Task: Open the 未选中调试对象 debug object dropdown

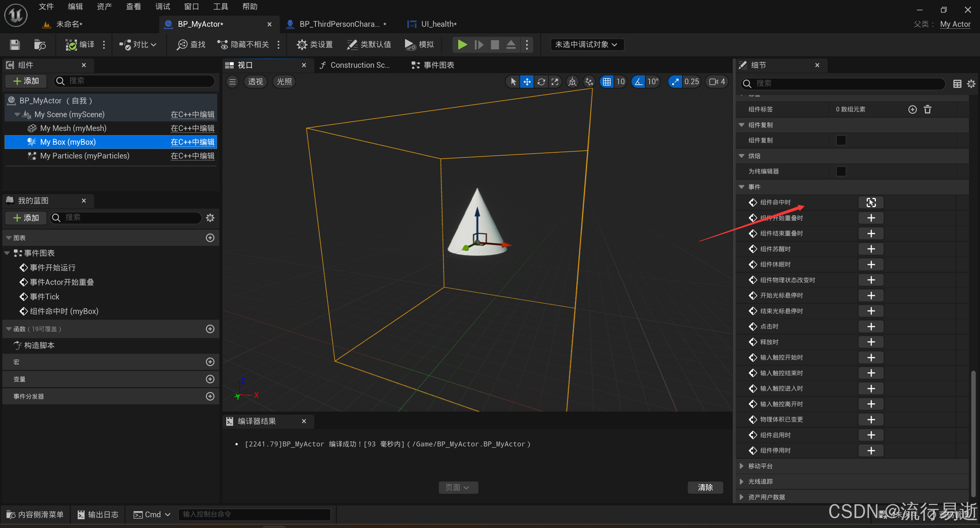Action: tap(586, 45)
